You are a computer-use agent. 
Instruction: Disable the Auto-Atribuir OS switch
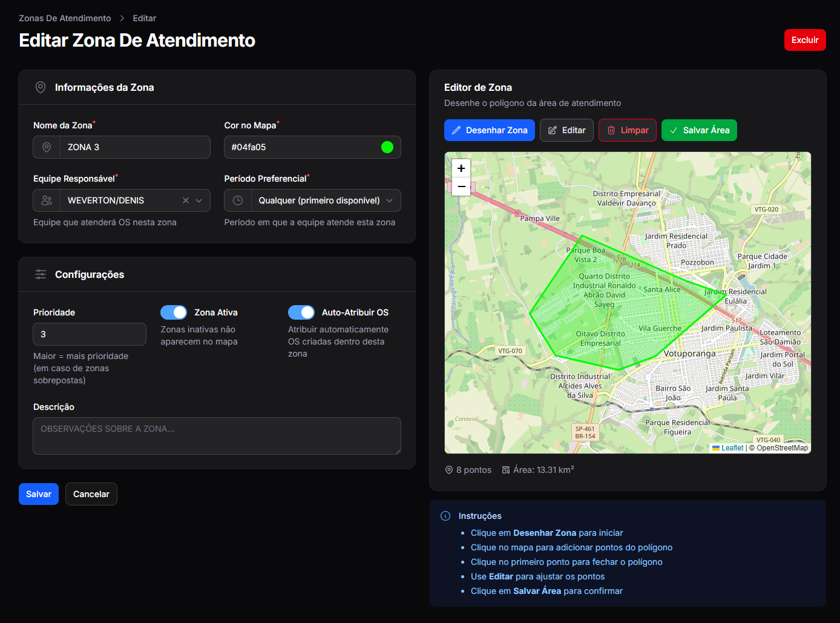[301, 312]
